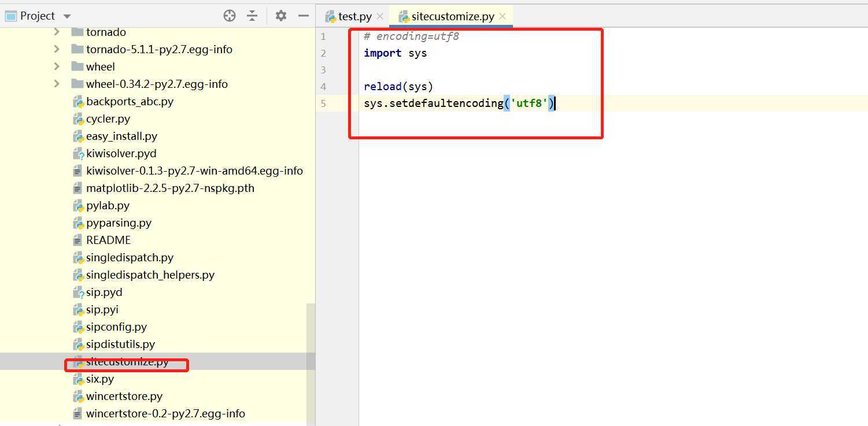This screenshot has width=868, height=426.
Task: Click kiwisolver.pyd file icon
Action: pyautogui.click(x=78, y=154)
